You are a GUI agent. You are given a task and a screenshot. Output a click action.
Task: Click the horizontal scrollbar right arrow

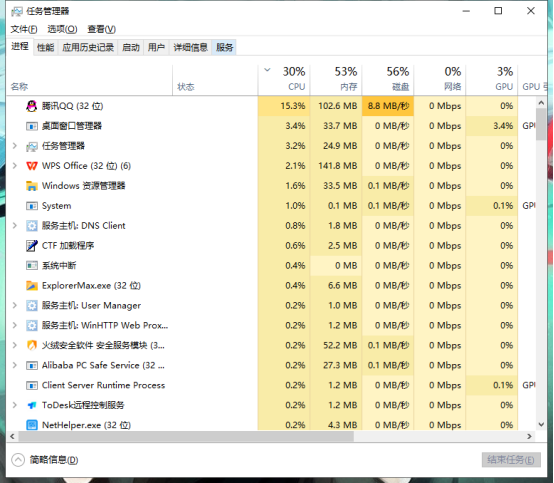[x=529, y=436]
